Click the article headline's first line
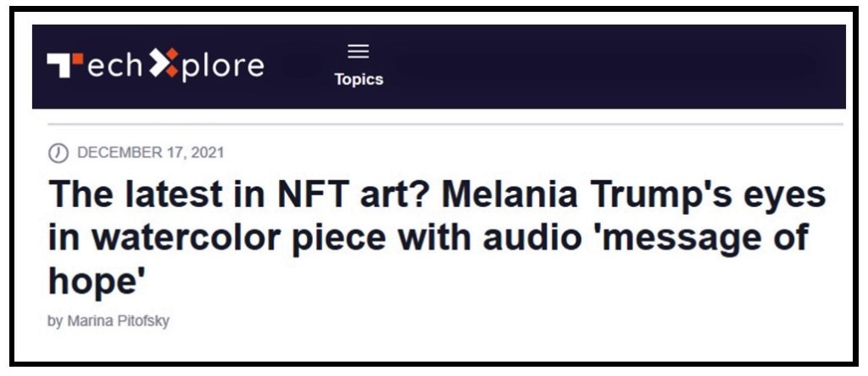Screen dimensions: 868x376 click(436, 198)
